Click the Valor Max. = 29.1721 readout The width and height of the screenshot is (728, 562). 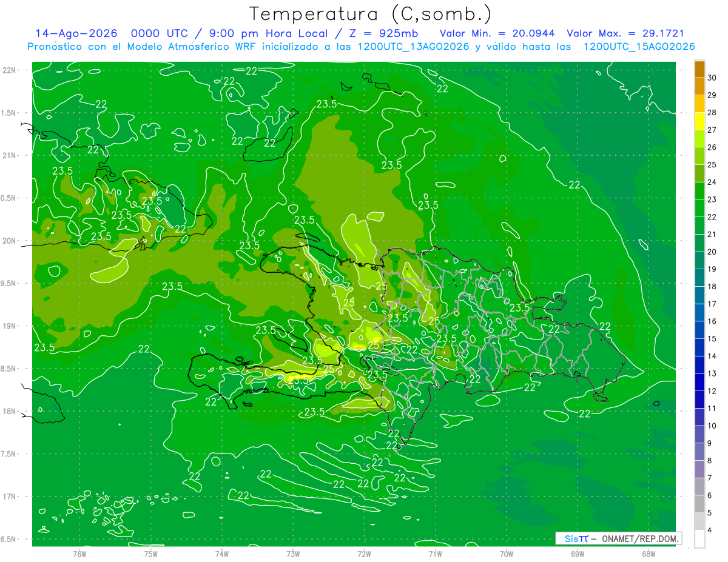click(625, 33)
